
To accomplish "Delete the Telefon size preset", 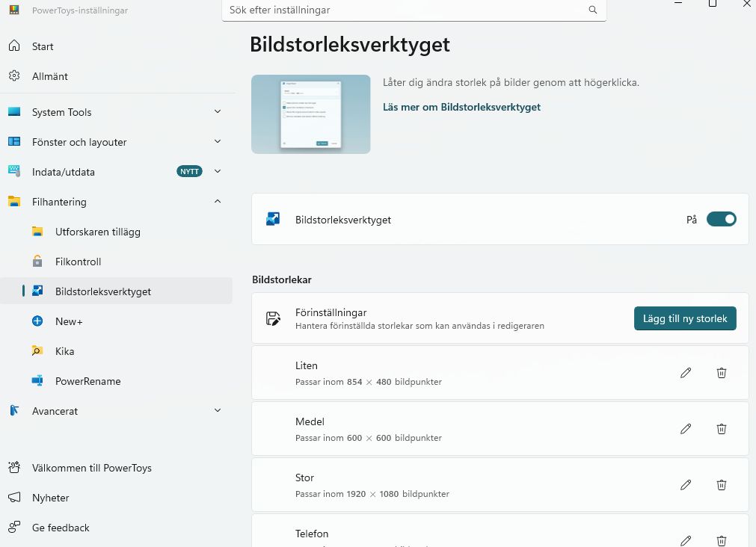I will 722,540.
